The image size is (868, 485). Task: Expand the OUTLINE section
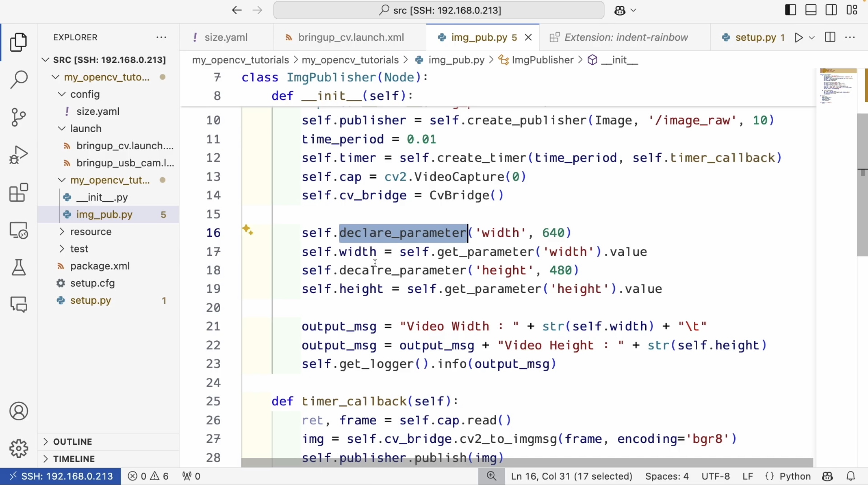[72, 441]
